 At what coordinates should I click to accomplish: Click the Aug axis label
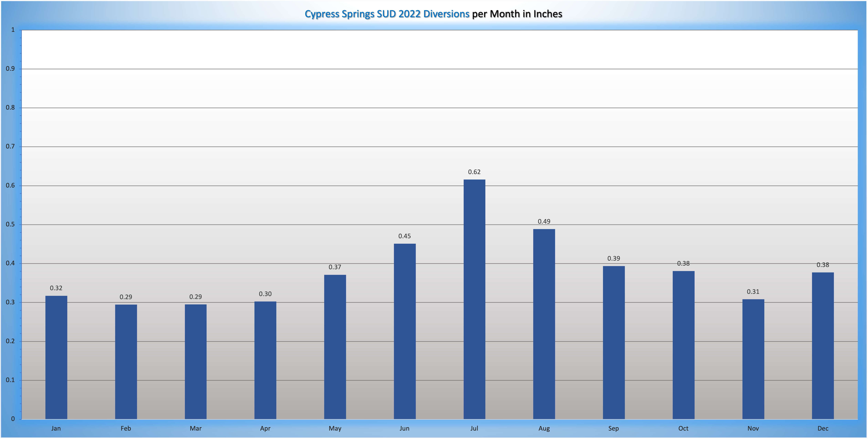(x=544, y=429)
